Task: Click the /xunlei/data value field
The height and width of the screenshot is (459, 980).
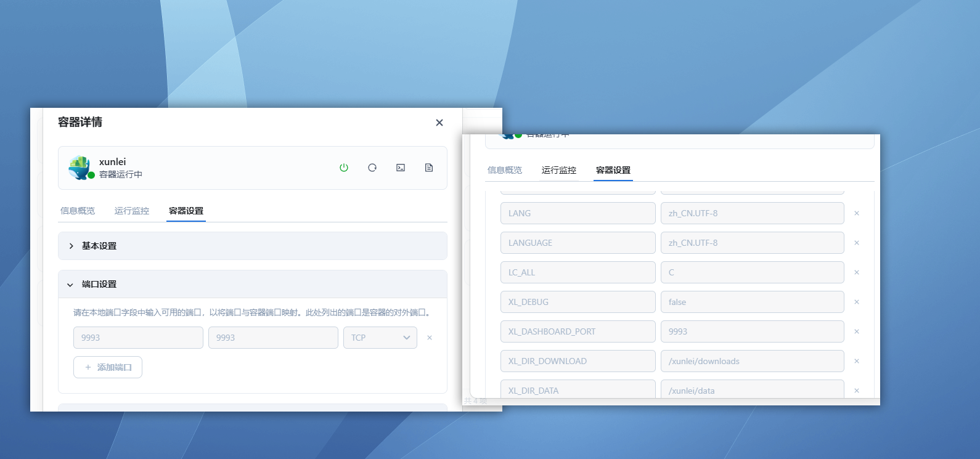Action: click(753, 389)
